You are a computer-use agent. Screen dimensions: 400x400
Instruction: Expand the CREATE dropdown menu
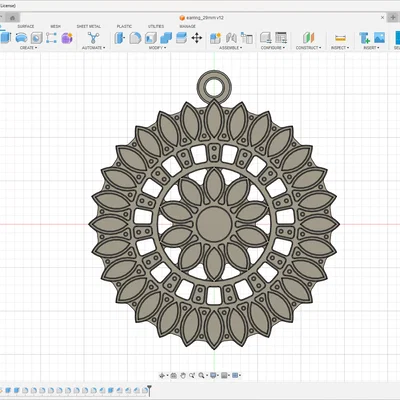[x=28, y=48]
